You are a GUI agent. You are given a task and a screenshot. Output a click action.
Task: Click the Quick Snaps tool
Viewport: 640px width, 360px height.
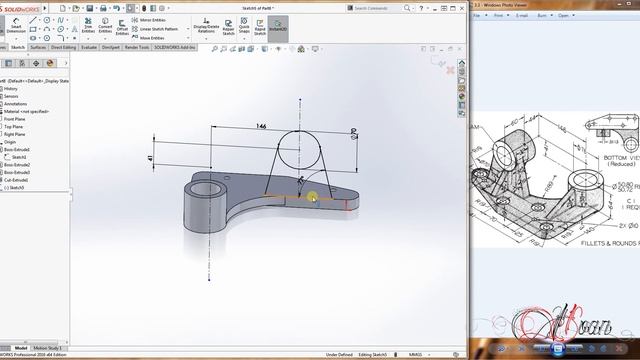(244, 25)
